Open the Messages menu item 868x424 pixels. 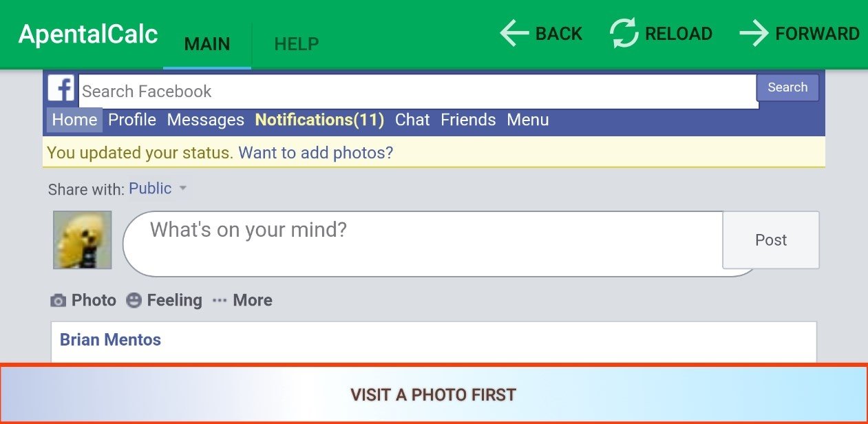206,120
